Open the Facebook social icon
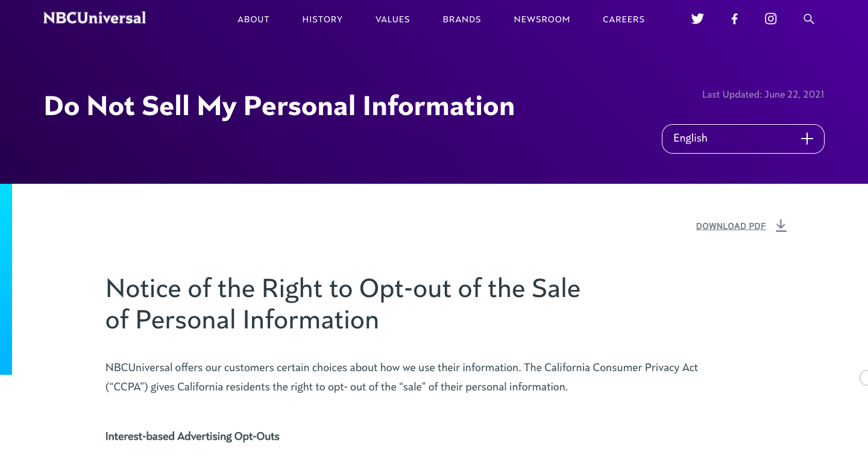 (x=734, y=19)
